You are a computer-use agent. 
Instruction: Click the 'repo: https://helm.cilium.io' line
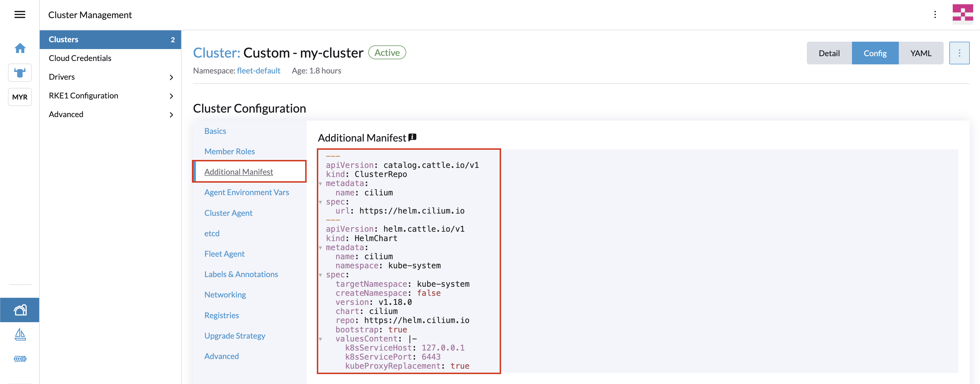point(403,320)
